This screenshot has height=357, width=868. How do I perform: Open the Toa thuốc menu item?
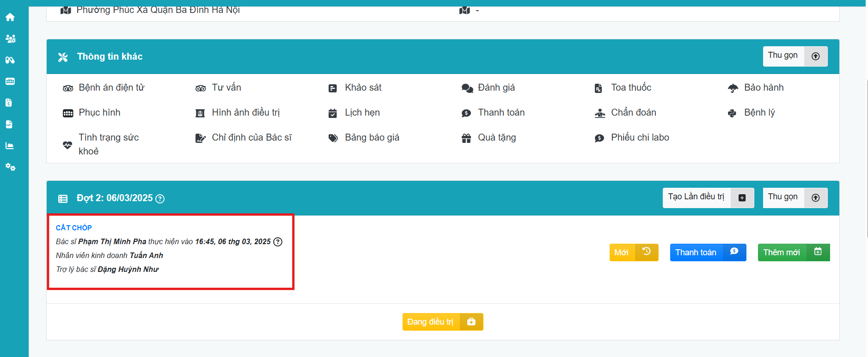(x=630, y=88)
